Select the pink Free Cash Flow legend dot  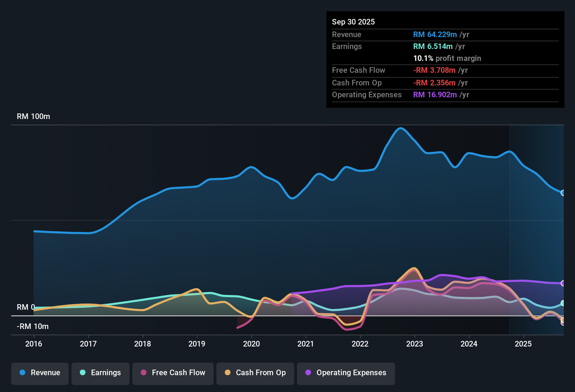point(143,373)
